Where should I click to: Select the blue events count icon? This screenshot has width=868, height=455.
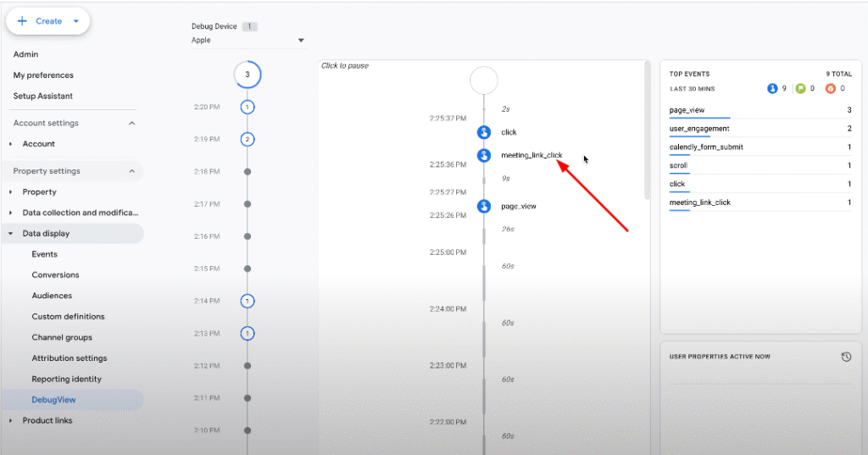[771, 89]
